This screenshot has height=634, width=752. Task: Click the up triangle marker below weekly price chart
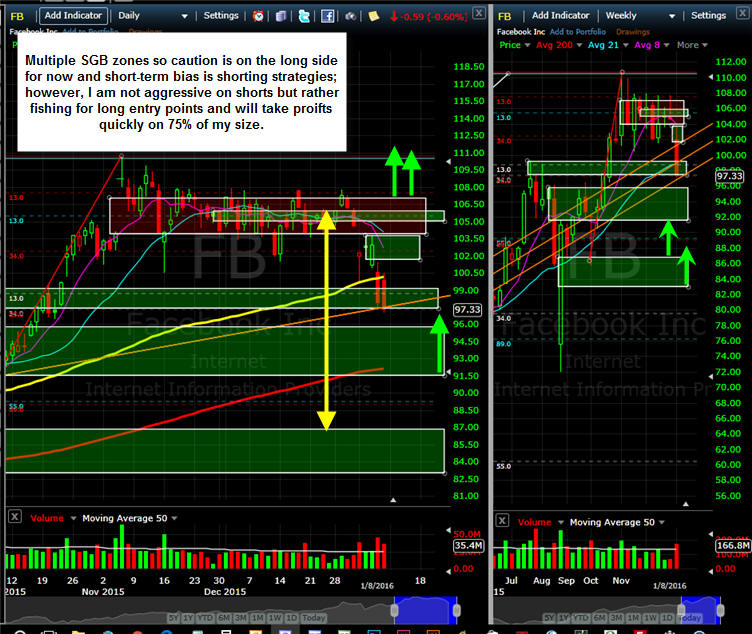pyautogui.click(x=686, y=504)
